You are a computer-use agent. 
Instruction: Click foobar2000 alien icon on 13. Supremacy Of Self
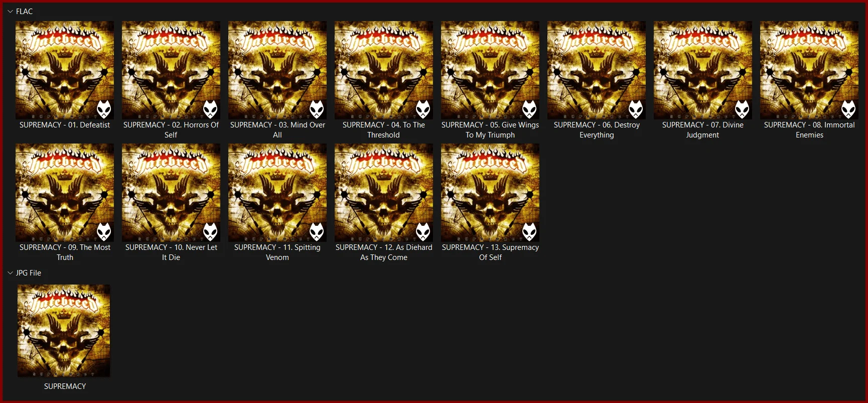529,231
